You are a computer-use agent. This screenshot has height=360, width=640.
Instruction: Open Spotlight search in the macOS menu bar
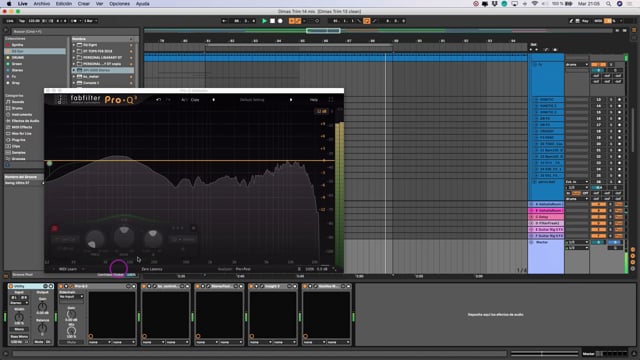(609, 4)
